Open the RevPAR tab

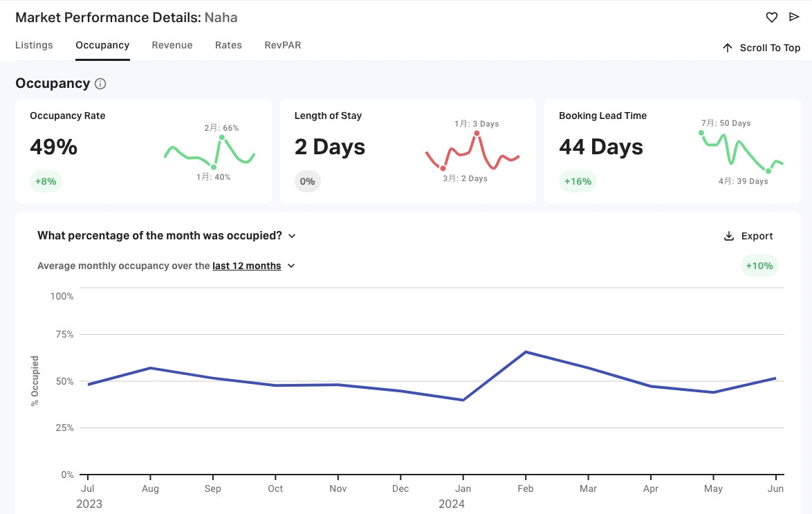click(x=283, y=45)
